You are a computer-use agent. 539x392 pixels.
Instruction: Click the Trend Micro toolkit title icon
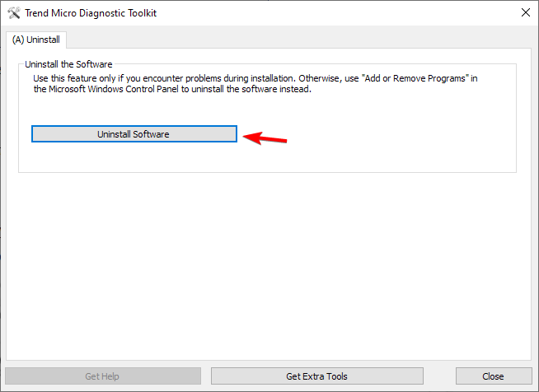pos(14,13)
